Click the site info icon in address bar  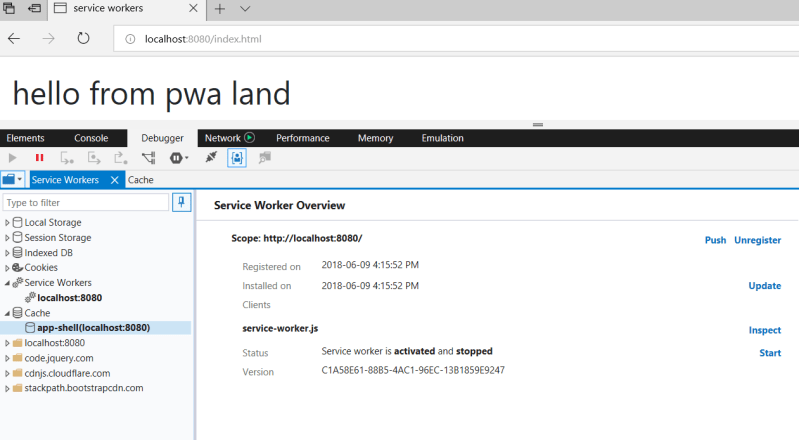[130, 39]
